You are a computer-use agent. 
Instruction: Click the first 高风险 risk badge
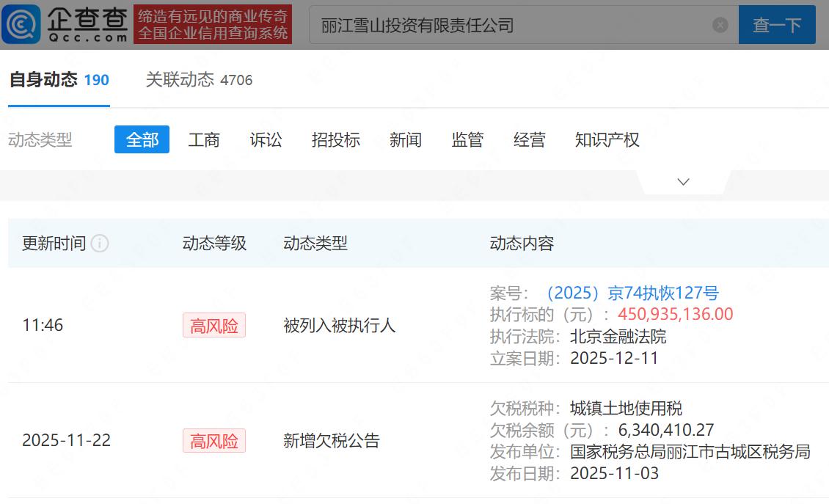click(x=213, y=326)
